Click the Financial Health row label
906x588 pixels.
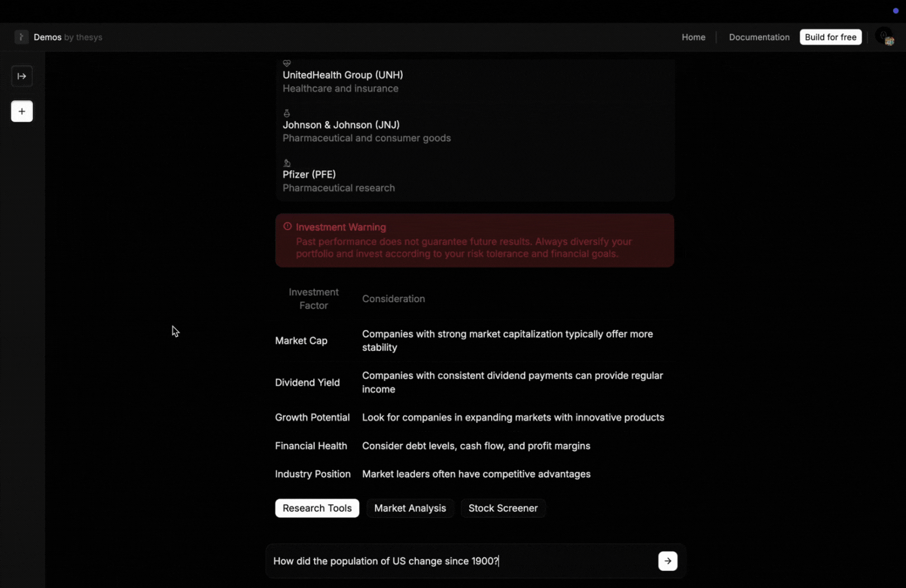point(311,446)
